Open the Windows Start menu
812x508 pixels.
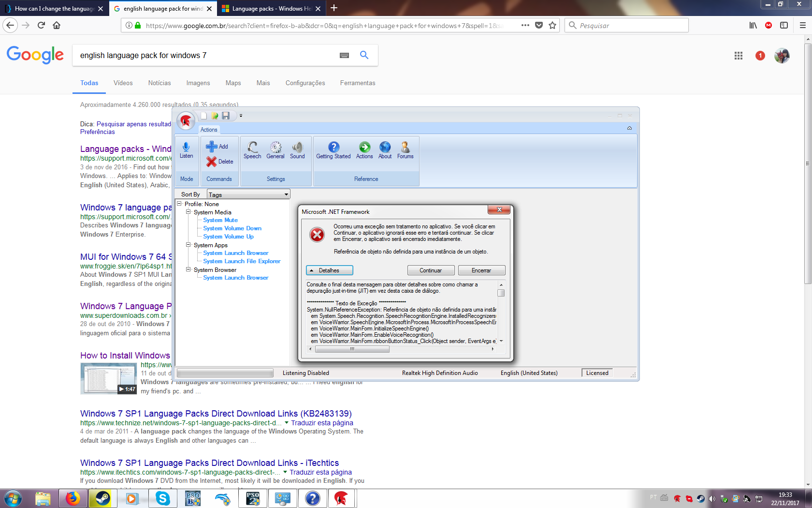point(13,498)
